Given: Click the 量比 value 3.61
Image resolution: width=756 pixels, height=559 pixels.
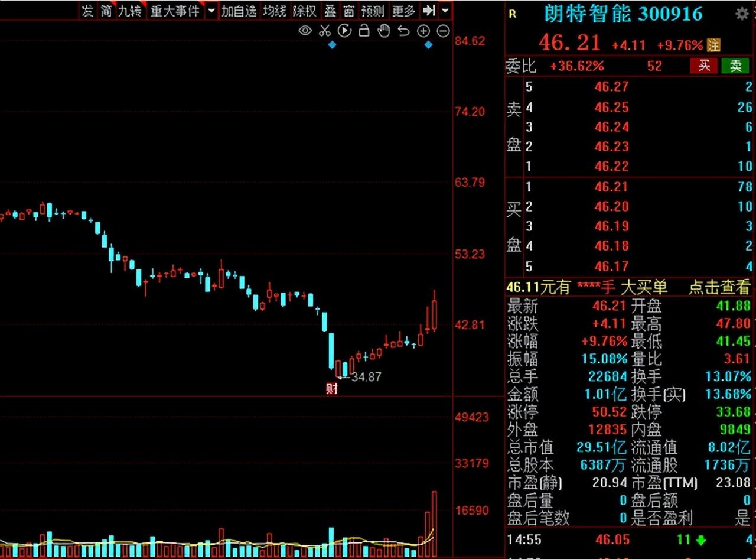Looking at the screenshot, I should pyautogui.click(x=737, y=359).
